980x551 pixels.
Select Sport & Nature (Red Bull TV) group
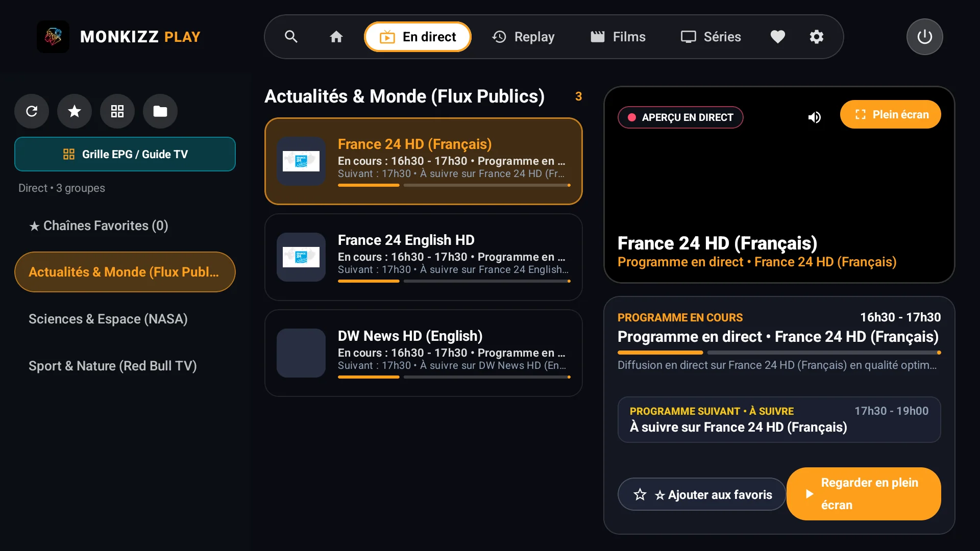click(x=125, y=366)
